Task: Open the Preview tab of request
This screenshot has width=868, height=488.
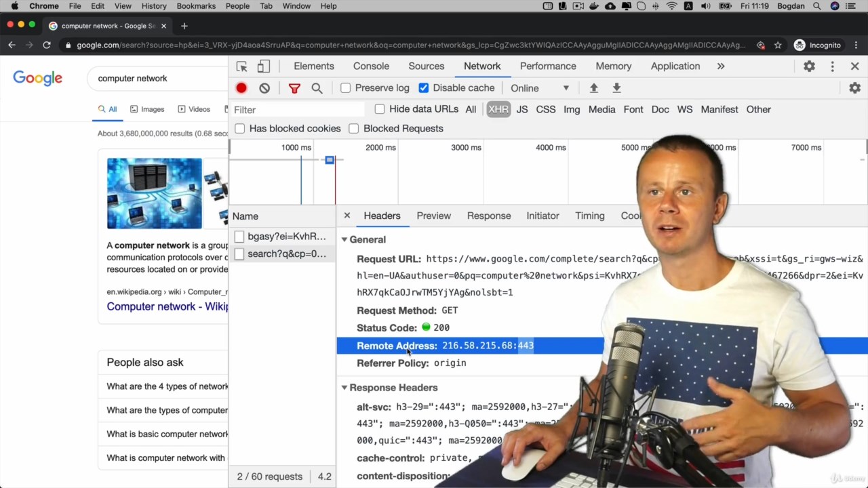Action: pyautogui.click(x=433, y=216)
